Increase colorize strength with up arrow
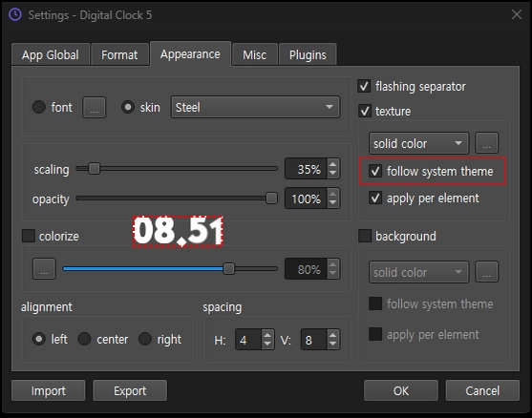The width and height of the screenshot is (532, 418). [x=333, y=264]
